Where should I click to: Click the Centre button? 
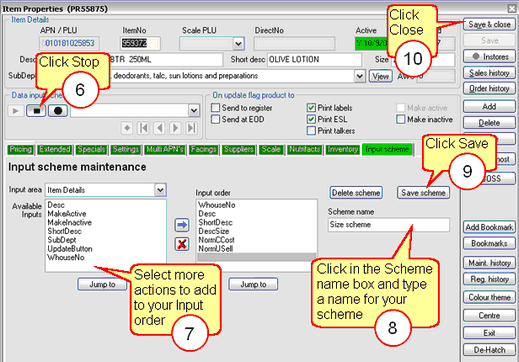[x=489, y=315]
